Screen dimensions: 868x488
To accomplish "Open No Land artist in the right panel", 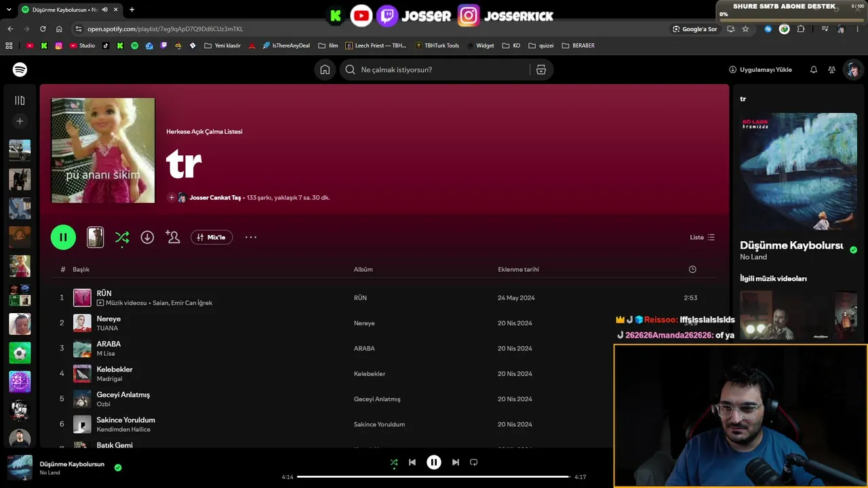I will (x=753, y=257).
